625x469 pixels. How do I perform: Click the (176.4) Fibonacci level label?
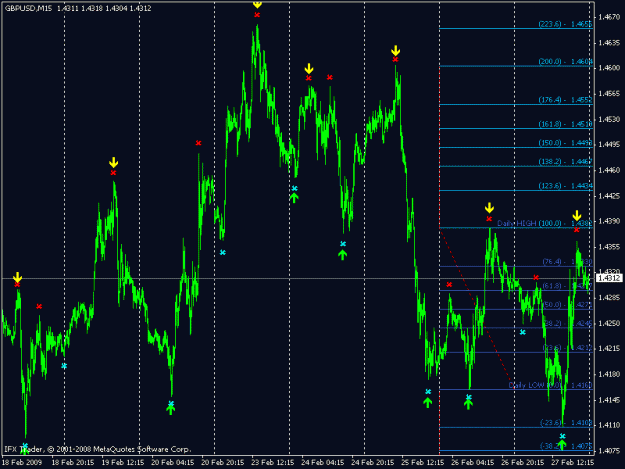tap(565, 100)
